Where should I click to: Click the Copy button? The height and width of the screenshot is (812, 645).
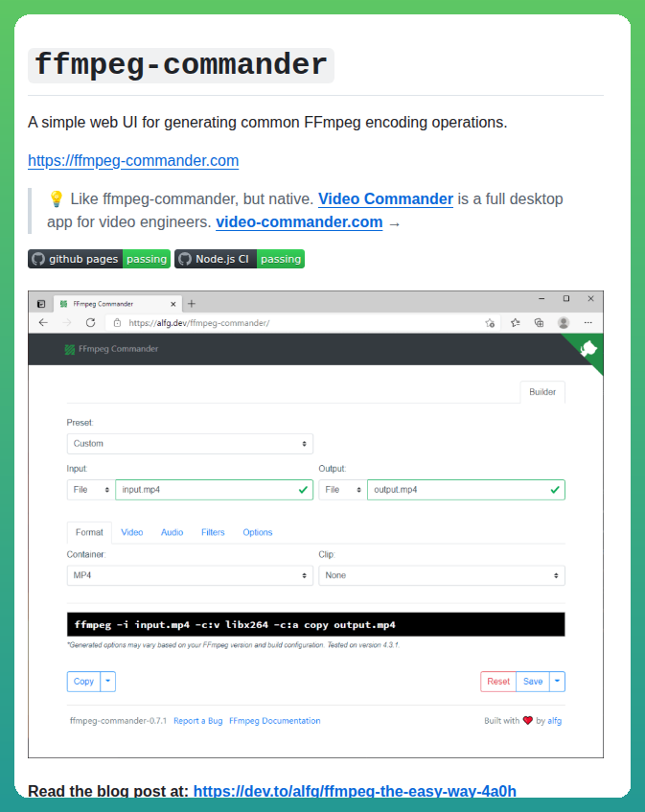coord(84,682)
